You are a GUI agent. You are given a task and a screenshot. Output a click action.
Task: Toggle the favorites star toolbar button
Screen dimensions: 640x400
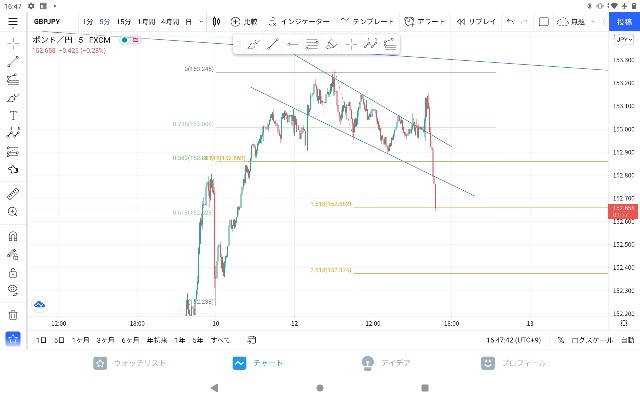click(x=13, y=339)
